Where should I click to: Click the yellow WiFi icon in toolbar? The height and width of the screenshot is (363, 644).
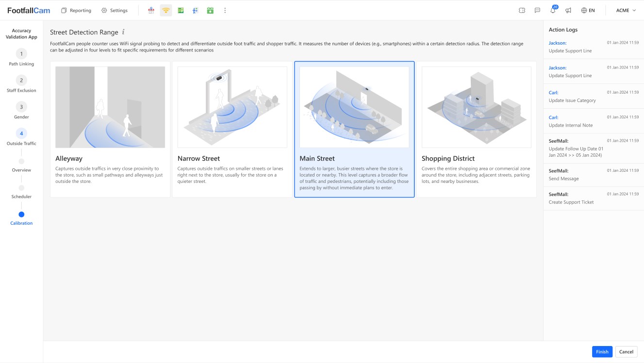tap(166, 10)
